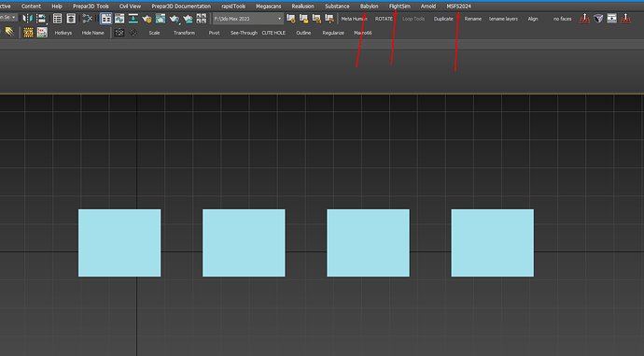Click the red text tools icon
The image size is (644, 356).
click(x=42, y=33)
